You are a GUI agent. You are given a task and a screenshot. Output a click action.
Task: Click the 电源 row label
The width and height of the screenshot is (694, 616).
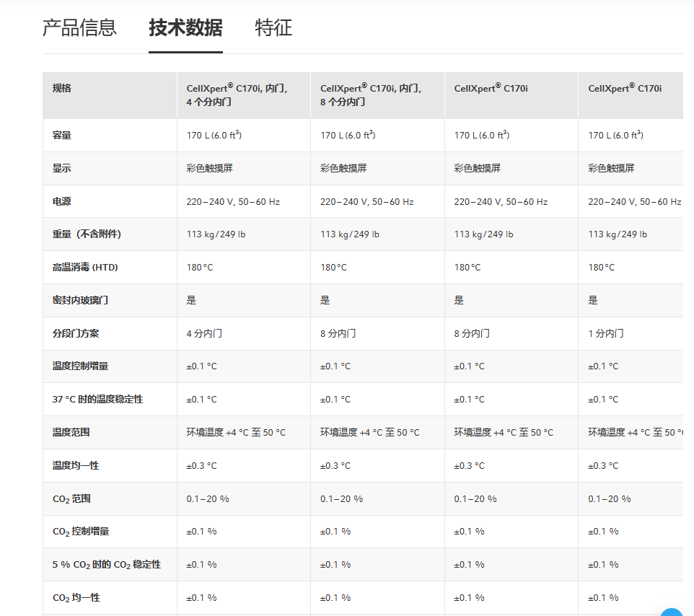point(61,201)
